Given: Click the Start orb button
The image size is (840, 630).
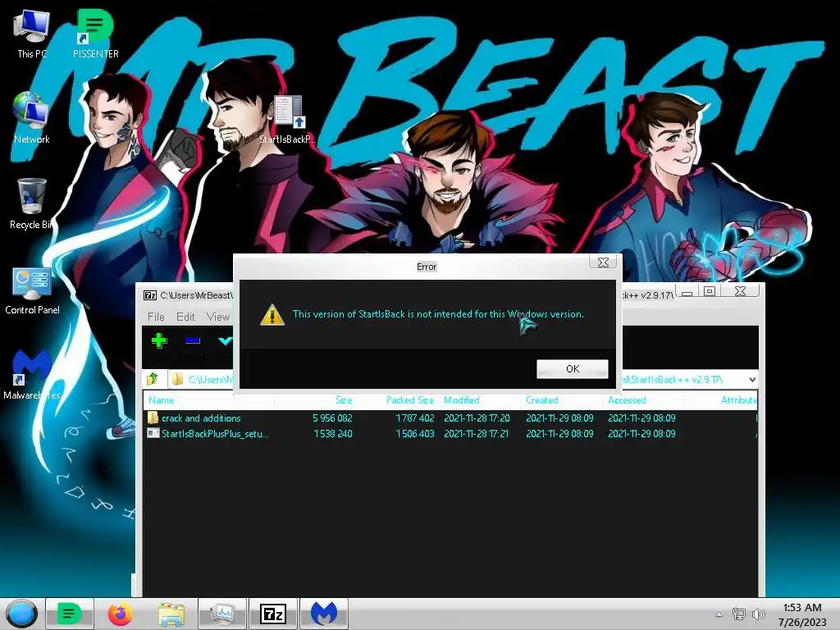Looking at the screenshot, I should point(21,614).
